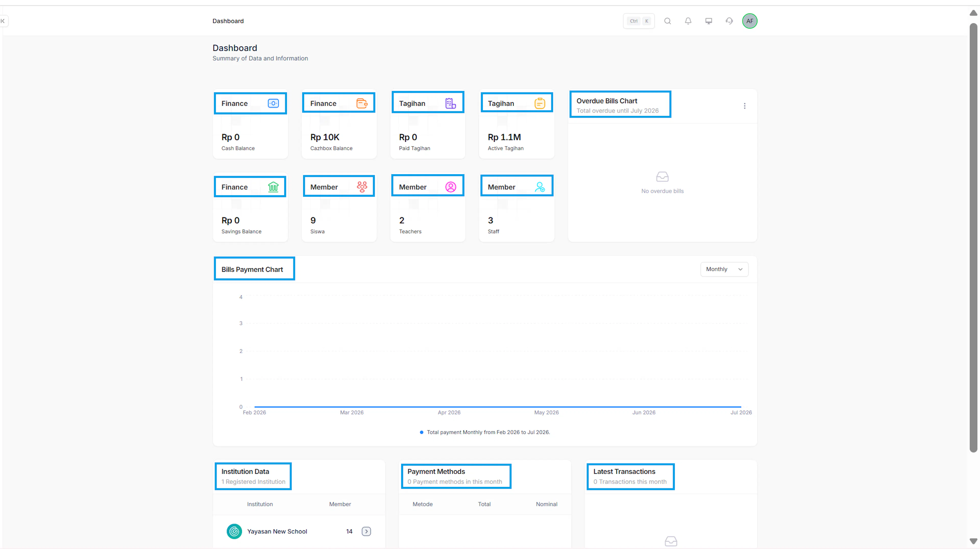Open the Yayasan New School institution
Image resolution: width=980 pixels, height=549 pixels.
[x=277, y=531]
